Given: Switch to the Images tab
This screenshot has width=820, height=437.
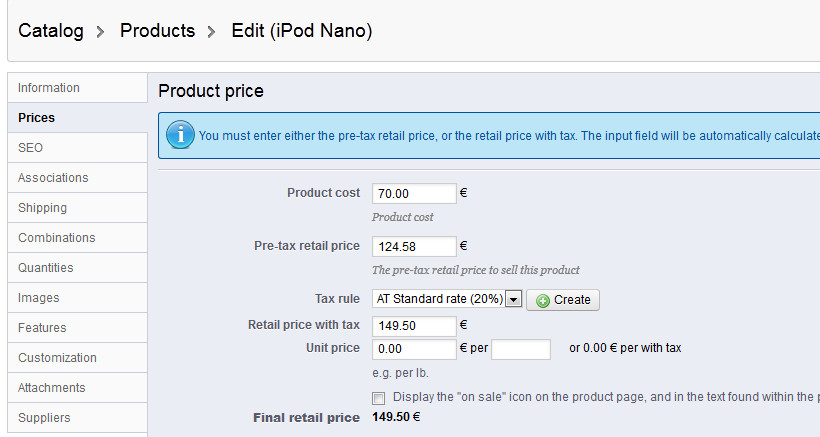Looking at the screenshot, I should point(39,298).
